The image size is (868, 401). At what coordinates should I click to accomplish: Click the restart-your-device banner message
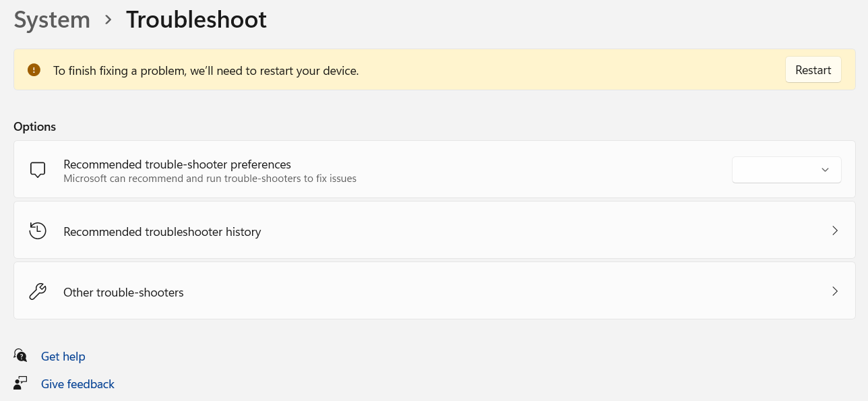coord(206,70)
